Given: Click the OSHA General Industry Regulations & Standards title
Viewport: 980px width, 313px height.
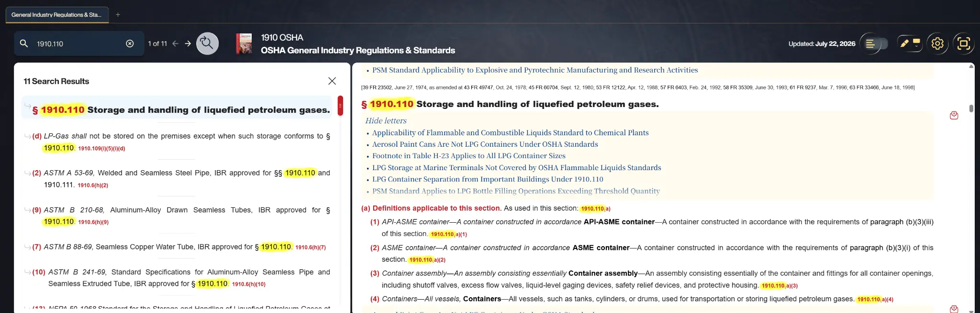Looking at the screenshot, I should tap(358, 50).
